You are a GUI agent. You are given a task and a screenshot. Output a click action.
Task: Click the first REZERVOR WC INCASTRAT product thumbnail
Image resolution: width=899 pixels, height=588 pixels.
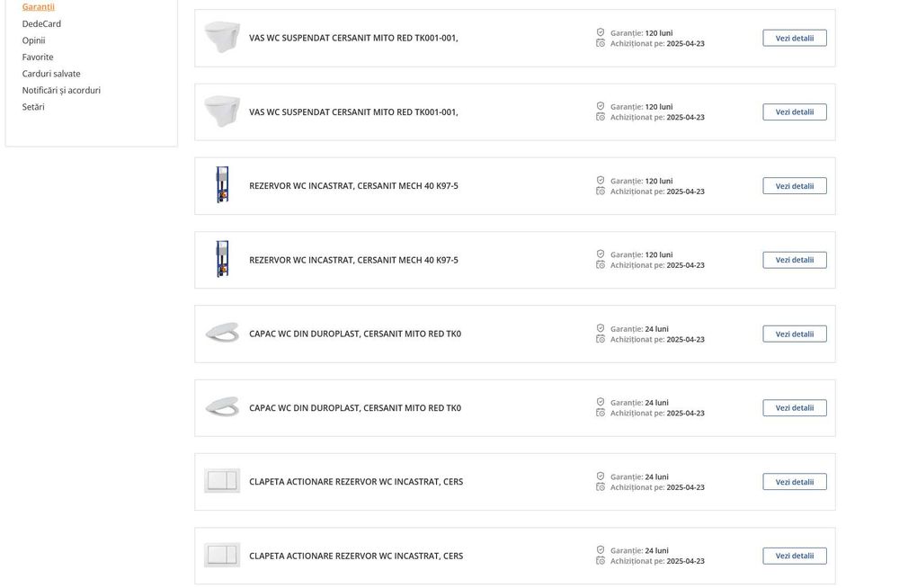pos(222,185)
